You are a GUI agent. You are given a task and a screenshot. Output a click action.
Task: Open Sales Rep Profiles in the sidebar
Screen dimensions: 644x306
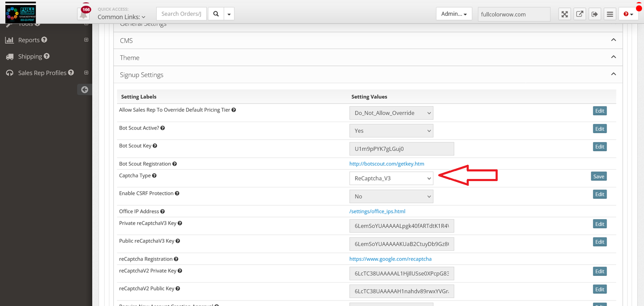point(42,73)
